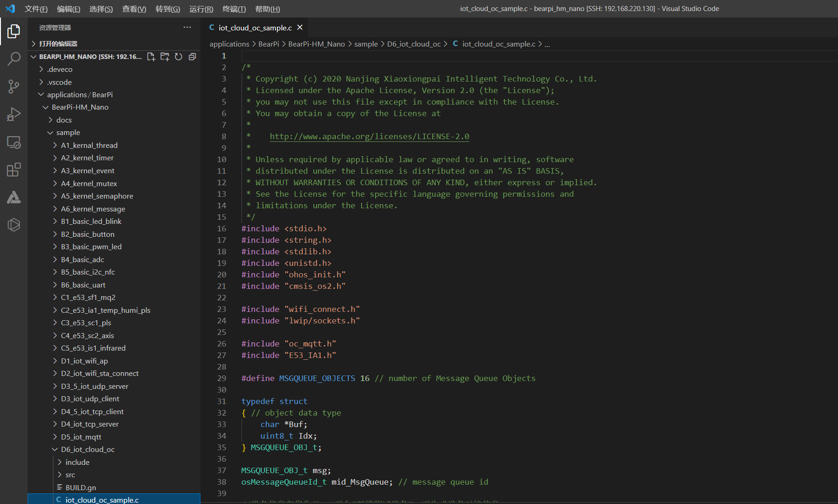Expand the C5_e53_is1_infrared folder
The image size is (838, 504).
(x=114, y=348)
